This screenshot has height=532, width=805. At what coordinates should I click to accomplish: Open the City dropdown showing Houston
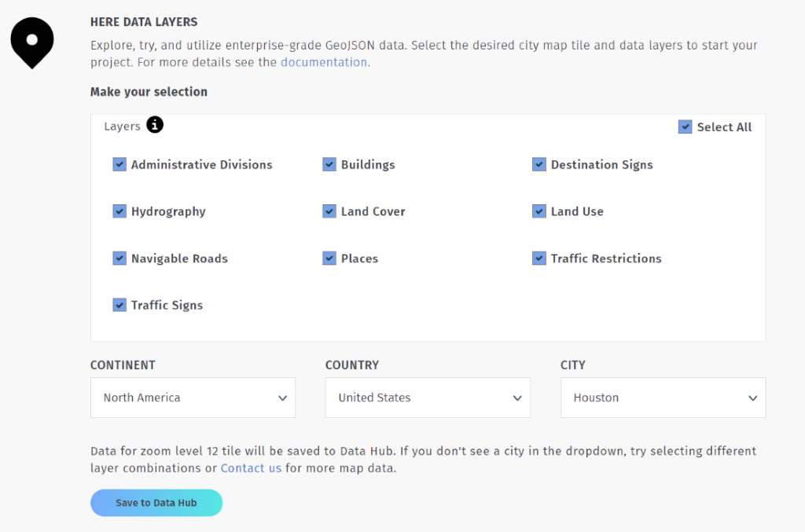663,398
